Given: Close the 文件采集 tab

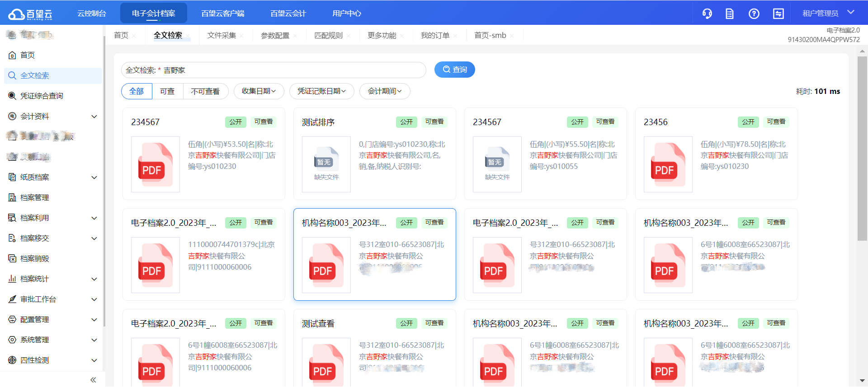Looking at the screenshot, I should point(241,36).
